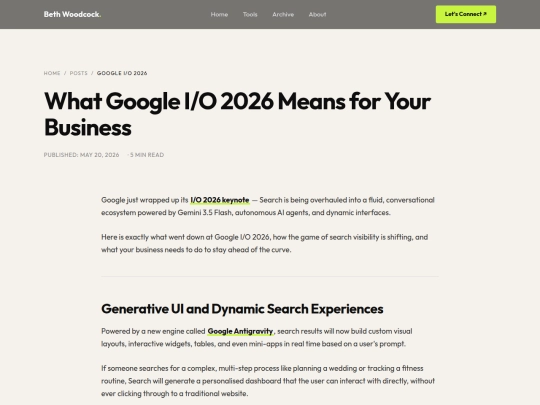Click the 5 MIN READ label
The width and height of the screenshot is (540, 405).
[x=147, y=155]
